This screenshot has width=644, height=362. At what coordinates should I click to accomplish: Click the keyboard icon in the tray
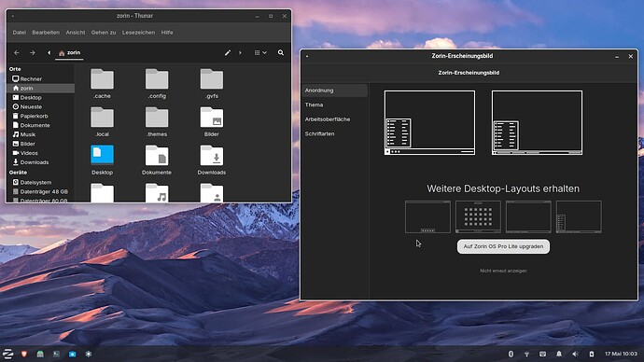(x=542, y=354)
